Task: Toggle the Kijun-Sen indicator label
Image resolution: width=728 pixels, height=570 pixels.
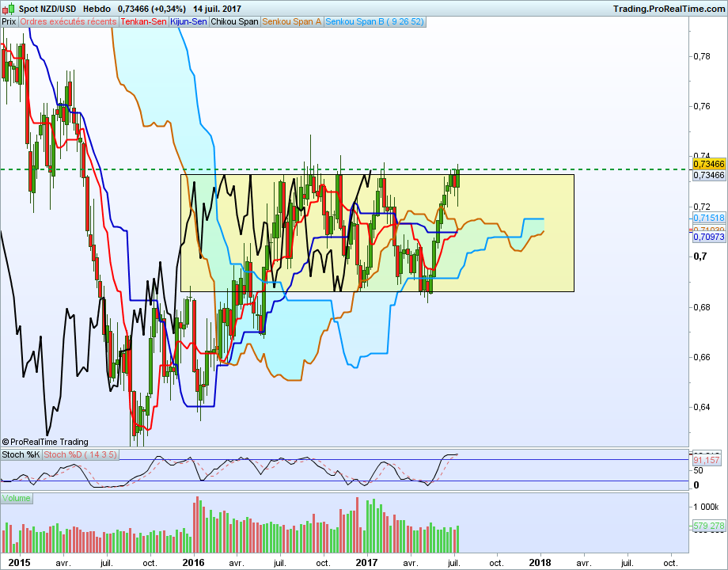Action: (x=188, y=22)
